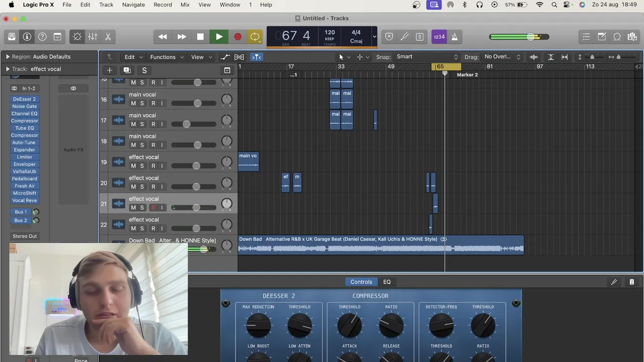This screenshot has width=644, height=362.
Task: Mute track 22 effect vocal
Action: (x=133, y=228)
